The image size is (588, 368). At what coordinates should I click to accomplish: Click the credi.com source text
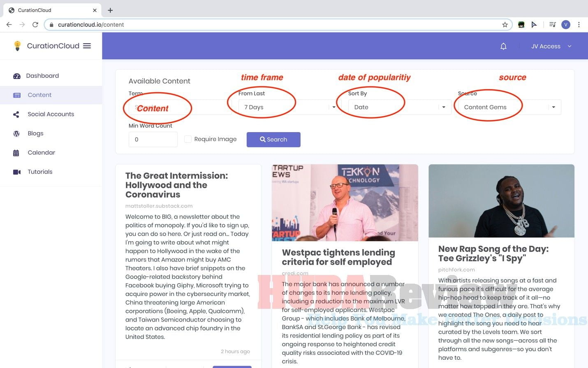pyautogui.click(x=295, y=273)
